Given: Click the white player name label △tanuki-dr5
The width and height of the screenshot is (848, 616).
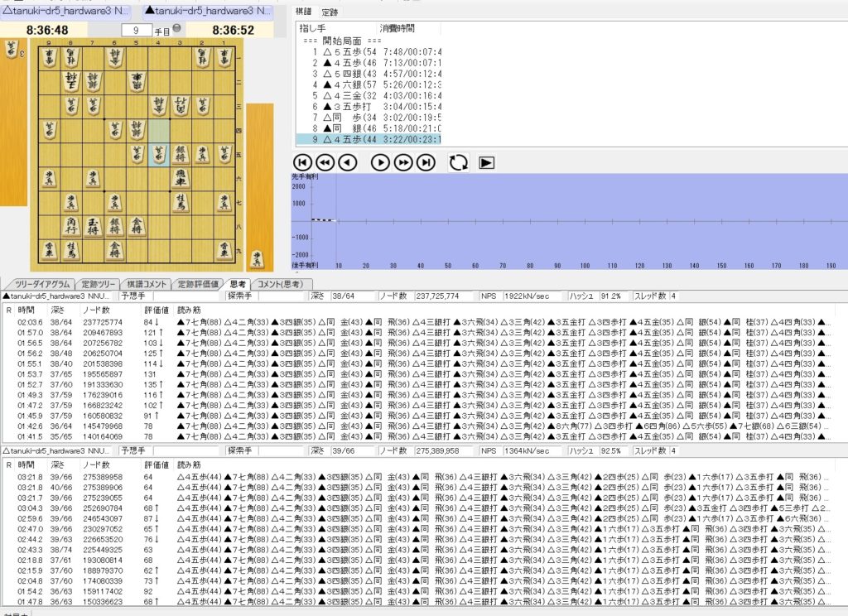Looking at the screenshot, I should point(68,11).
